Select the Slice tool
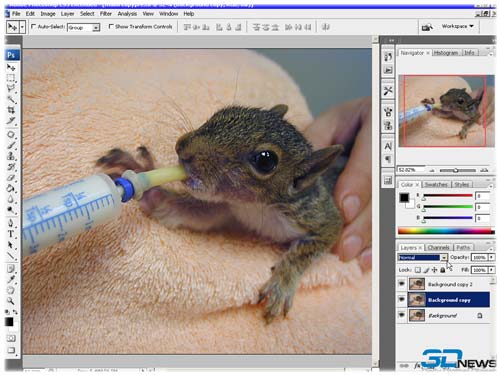The width and height of the screenshot is (500, 375). point(11,121)
